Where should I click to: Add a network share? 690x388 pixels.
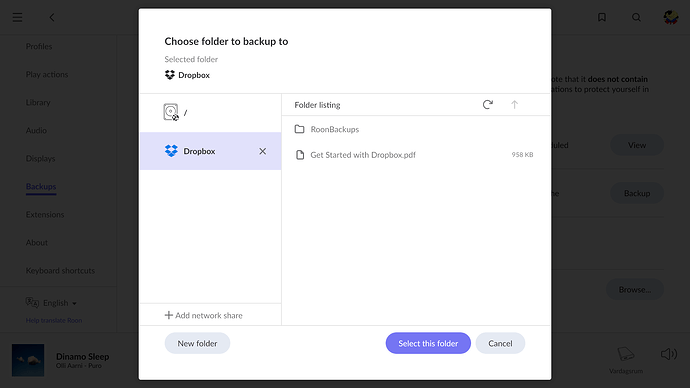tap(204, 315)
